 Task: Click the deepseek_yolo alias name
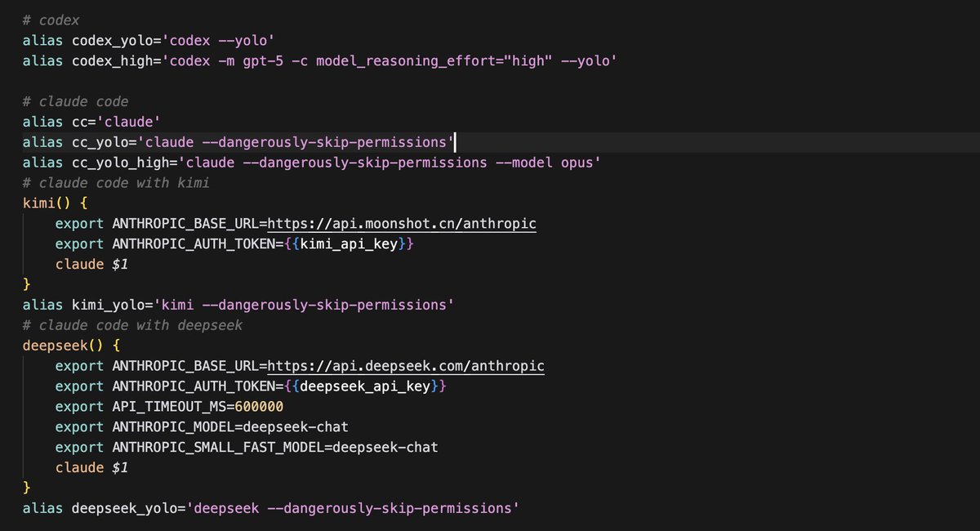point(125,508)
